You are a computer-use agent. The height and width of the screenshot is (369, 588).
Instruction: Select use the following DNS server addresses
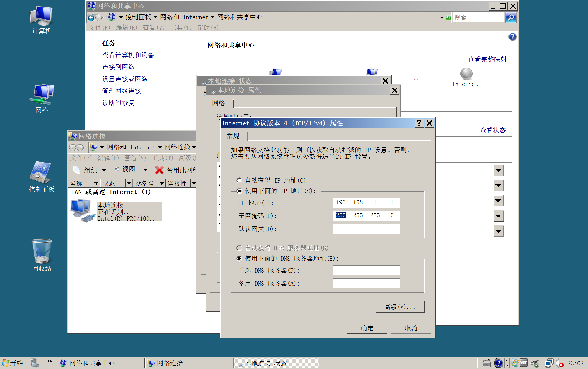point(239,259)
